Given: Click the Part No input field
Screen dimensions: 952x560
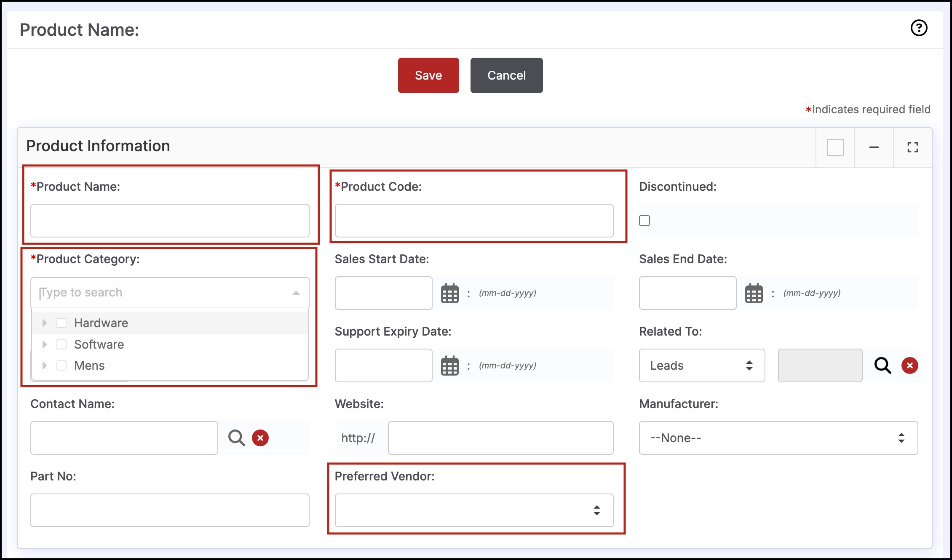Looking at the screenshot, I should coord(170,510).
